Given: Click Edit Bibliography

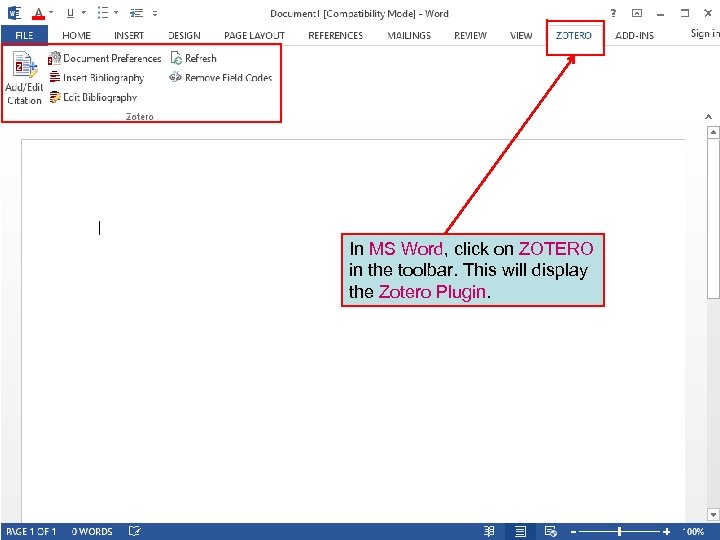Looking at the screenshot, I should 93,97.
